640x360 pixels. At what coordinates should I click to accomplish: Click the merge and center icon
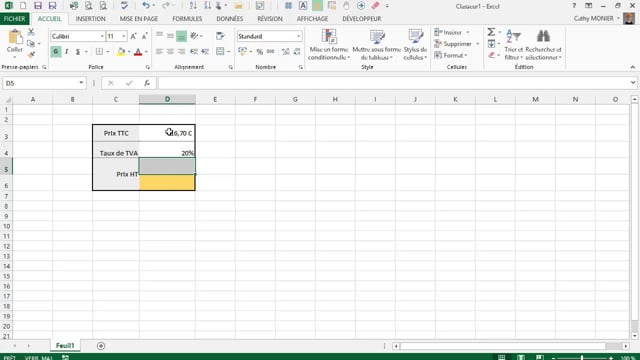tap(220, 51)
